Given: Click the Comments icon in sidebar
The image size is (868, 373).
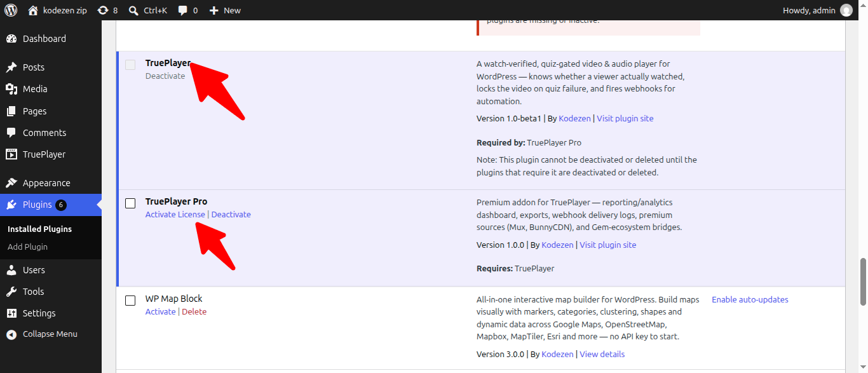Looking at the screenshot, I should click(x=11, y=133).
